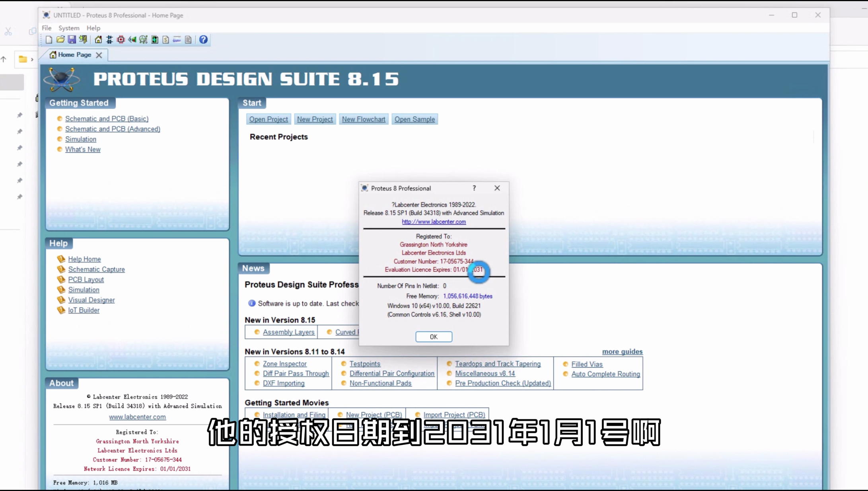
Task: Open Diff Pair Pass Through guide
Action: [296, 374]
